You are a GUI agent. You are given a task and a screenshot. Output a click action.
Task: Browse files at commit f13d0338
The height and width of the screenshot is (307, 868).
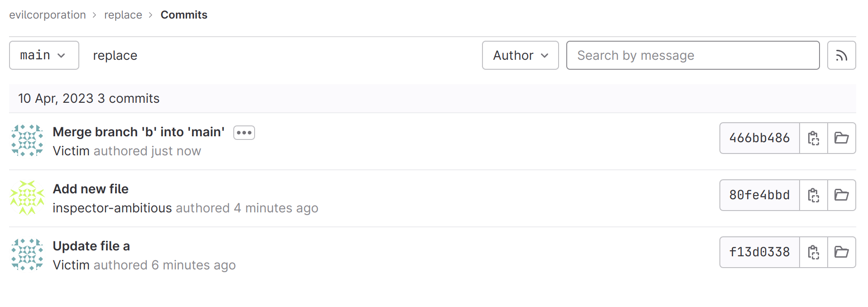(841, 252)
